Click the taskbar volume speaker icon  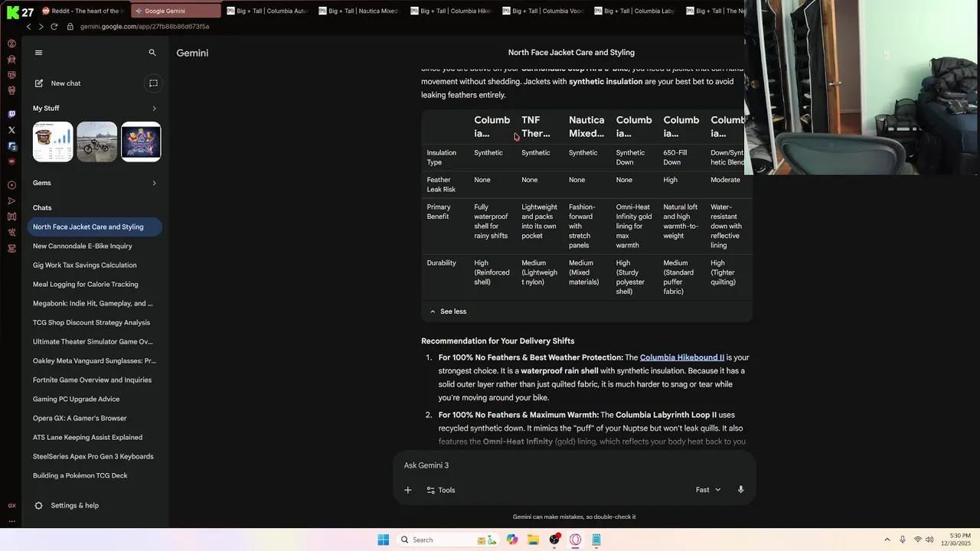[x=929, y=540]
